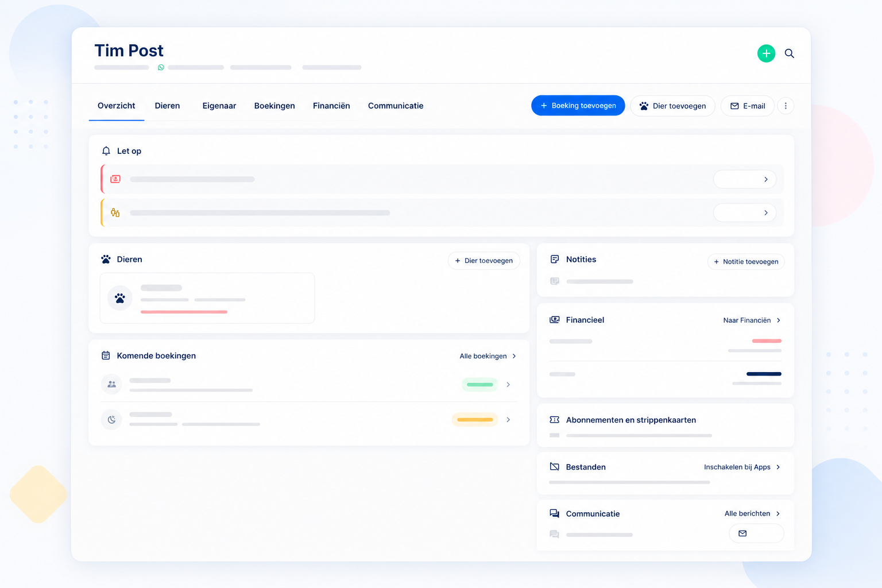Click the Tim Post customer name

[x=129, y=51]
